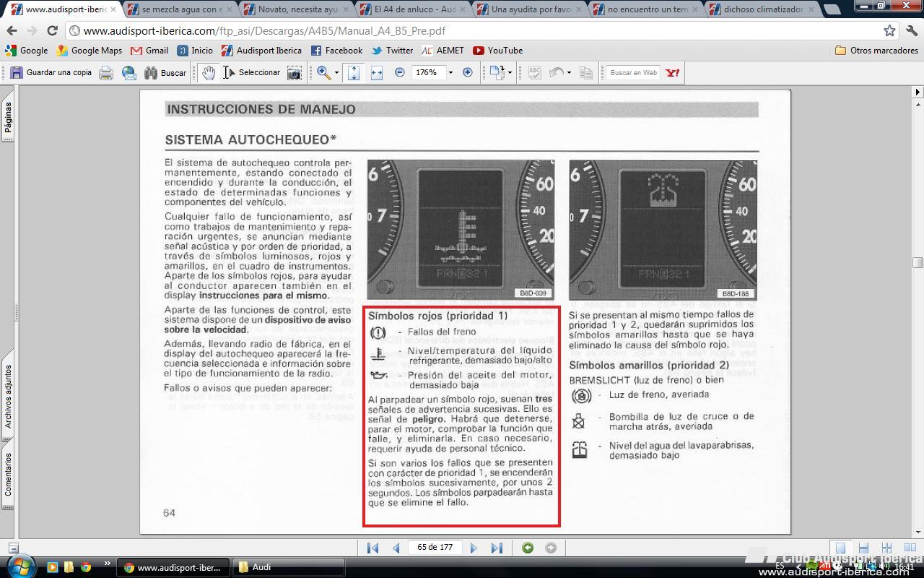Switch to the 'no encuentro un tem' tab

(648, 9)
